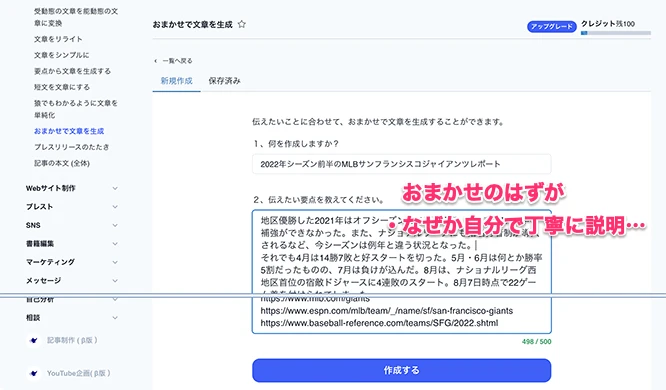Favorite this tool with the star icon
Image resolution: width=666 pixels, height=390 pixels.
point(242,24)
